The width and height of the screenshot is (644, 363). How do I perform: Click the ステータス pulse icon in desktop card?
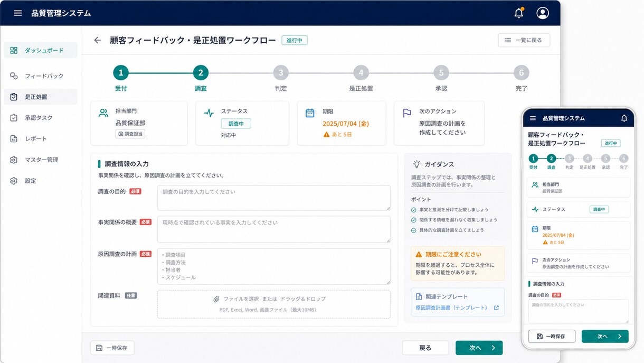pos(209,113)
